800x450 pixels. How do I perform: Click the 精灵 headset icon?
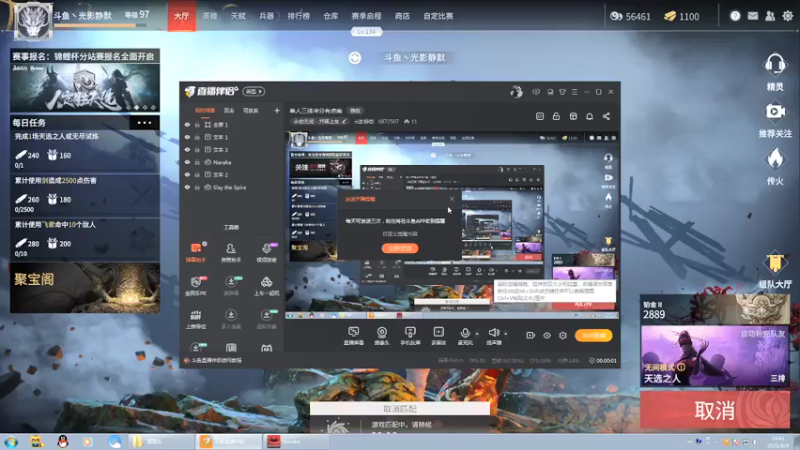774,65
